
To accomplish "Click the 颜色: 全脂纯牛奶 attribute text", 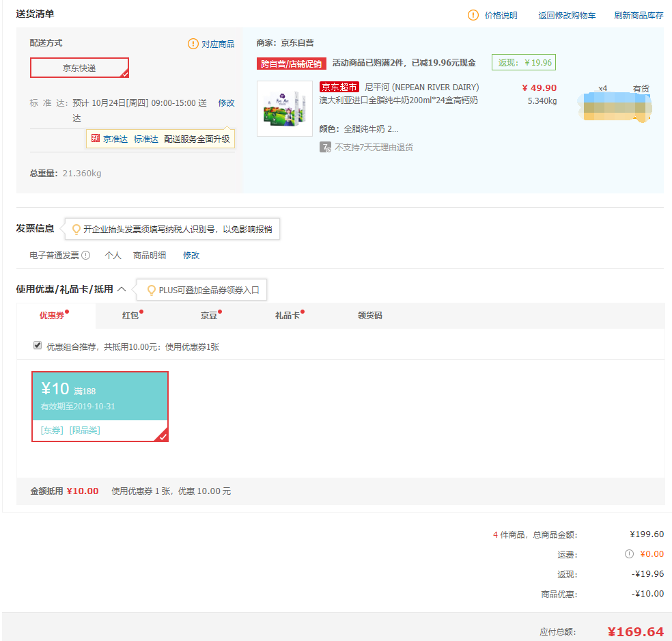I will tap(359, 129).
